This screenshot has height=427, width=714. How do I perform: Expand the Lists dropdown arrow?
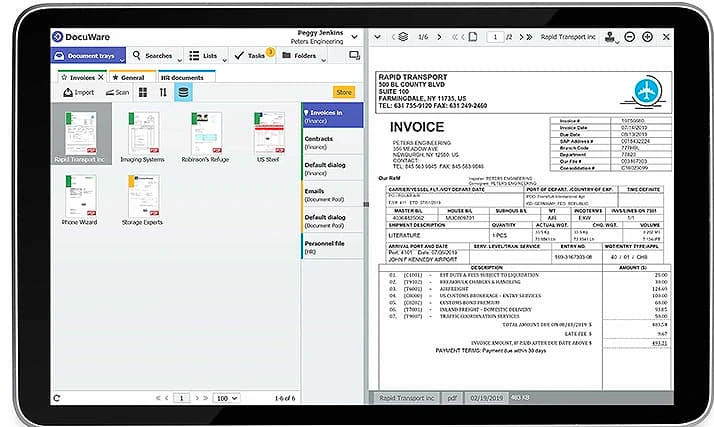(x=224, y=60)
